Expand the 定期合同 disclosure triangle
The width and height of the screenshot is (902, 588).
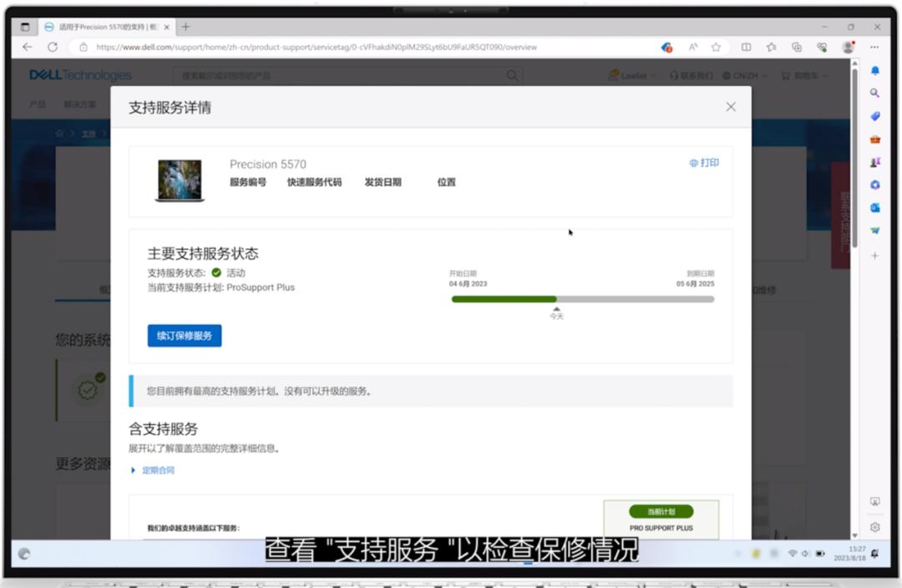[135, 470]
